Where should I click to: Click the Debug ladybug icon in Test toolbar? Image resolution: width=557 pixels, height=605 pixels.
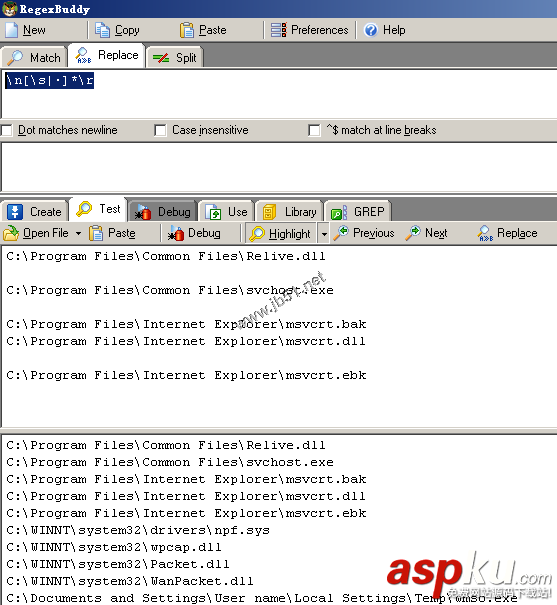[176, 233]
